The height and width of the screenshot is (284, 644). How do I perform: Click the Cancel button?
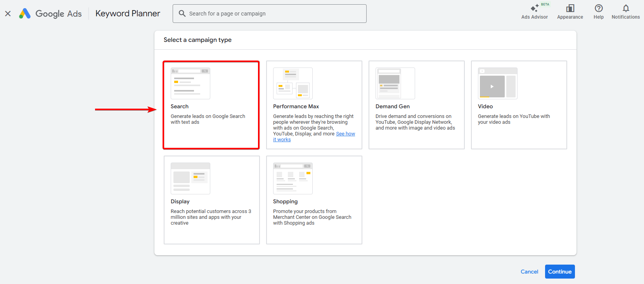pos(529,272)
